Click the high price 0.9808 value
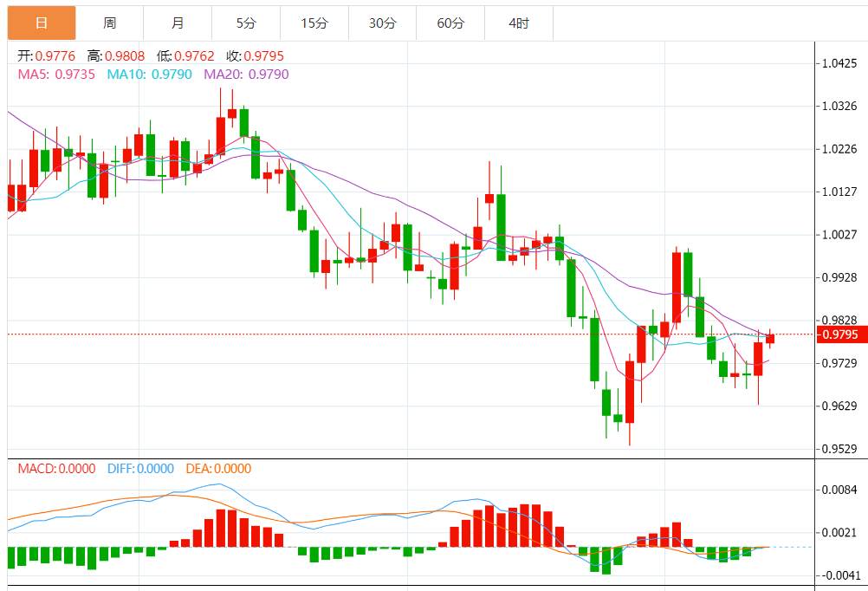868x591 pixels. 125,56
